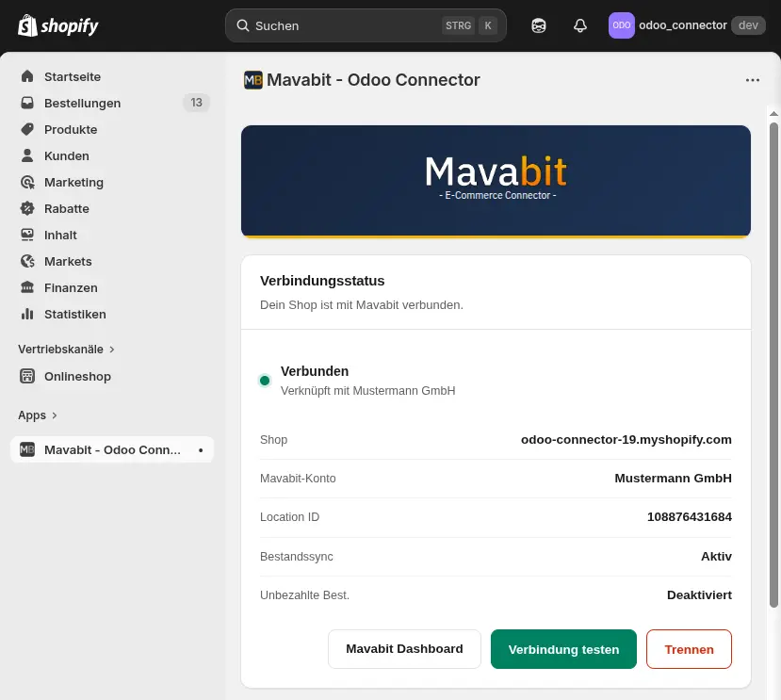
Task: Select the Inhalt content icon
Action: (26, 235)
